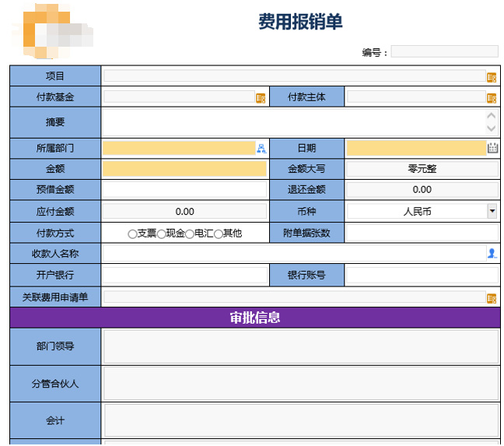Focus the 金额 amount input field
504x446 pixels.
[x=184, y=168]
